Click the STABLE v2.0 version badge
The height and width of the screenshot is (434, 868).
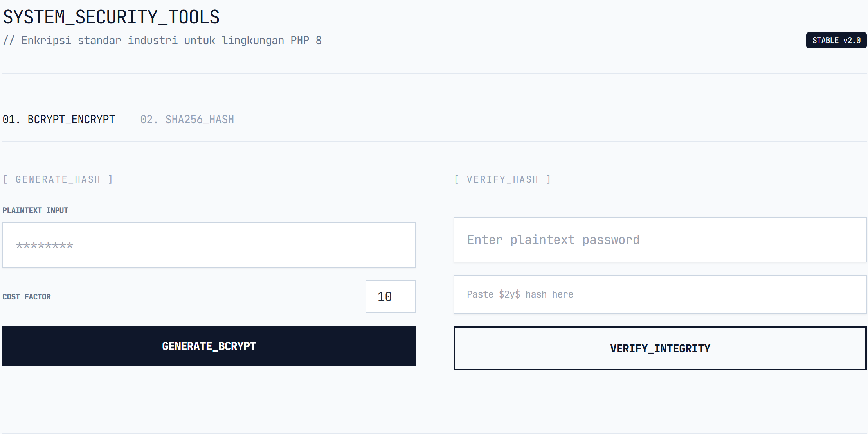coord(836,40)
